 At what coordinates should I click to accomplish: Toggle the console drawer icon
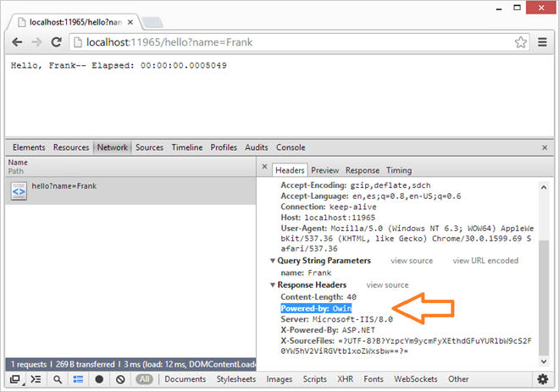coord(36,379)
